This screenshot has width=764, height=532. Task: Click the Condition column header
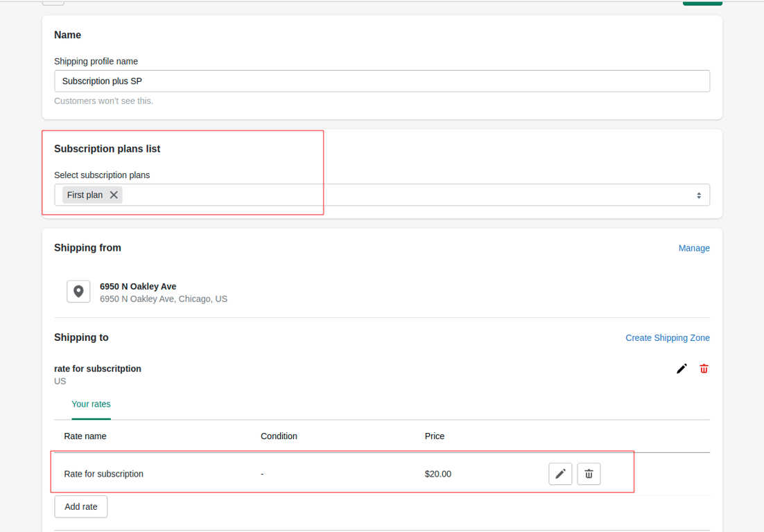click(279, 436)
